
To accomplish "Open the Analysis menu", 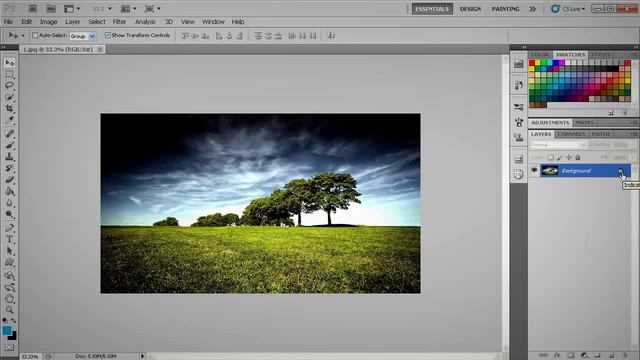I will (145, 22).
